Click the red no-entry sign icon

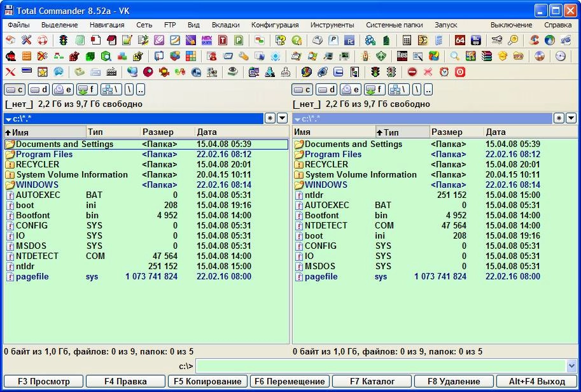[412, 72]
